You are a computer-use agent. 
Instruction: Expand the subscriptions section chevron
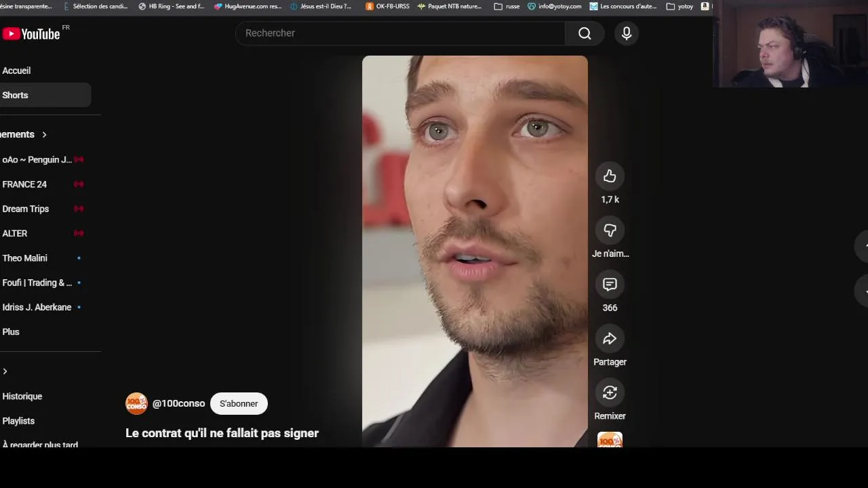44,135
